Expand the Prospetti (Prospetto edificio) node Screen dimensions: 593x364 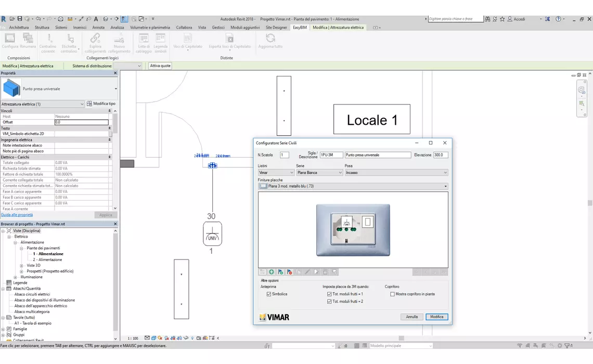point(21,271)
